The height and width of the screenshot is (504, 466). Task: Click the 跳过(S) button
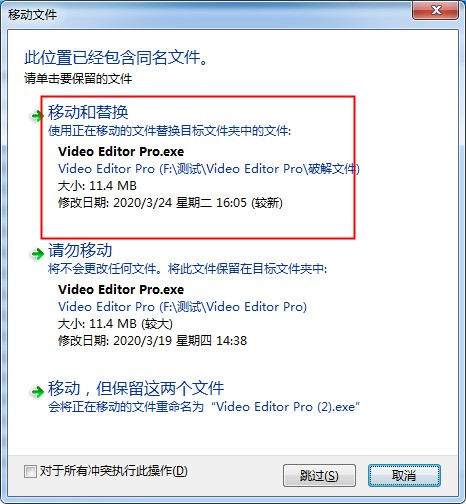319,475
